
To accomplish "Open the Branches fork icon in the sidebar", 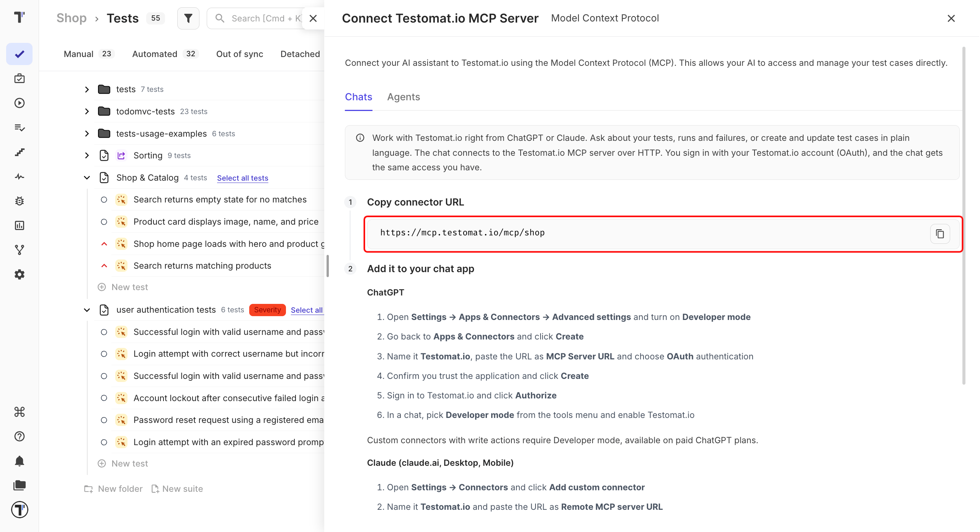I will click(x=20, y=250).
